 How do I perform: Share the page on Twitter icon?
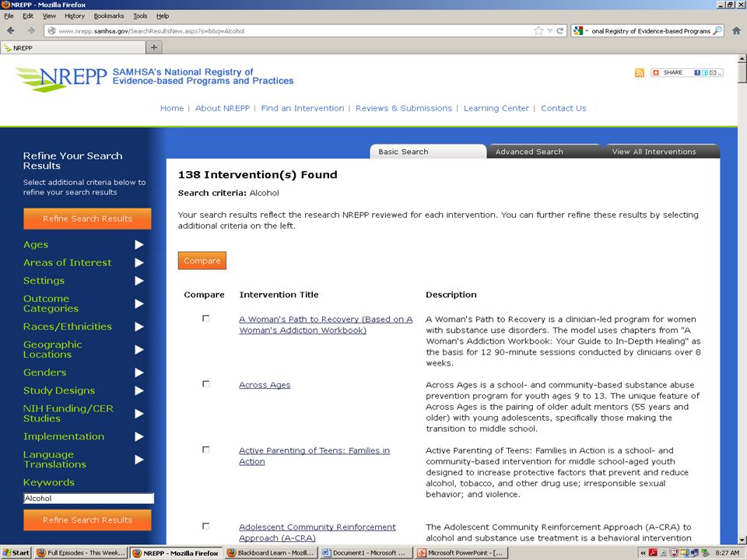705,72
